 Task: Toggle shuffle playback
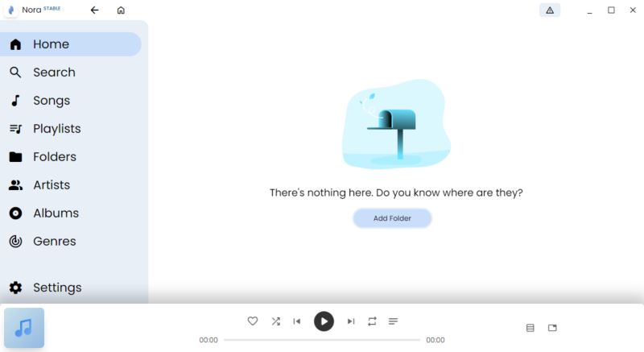tap(275, 321)
